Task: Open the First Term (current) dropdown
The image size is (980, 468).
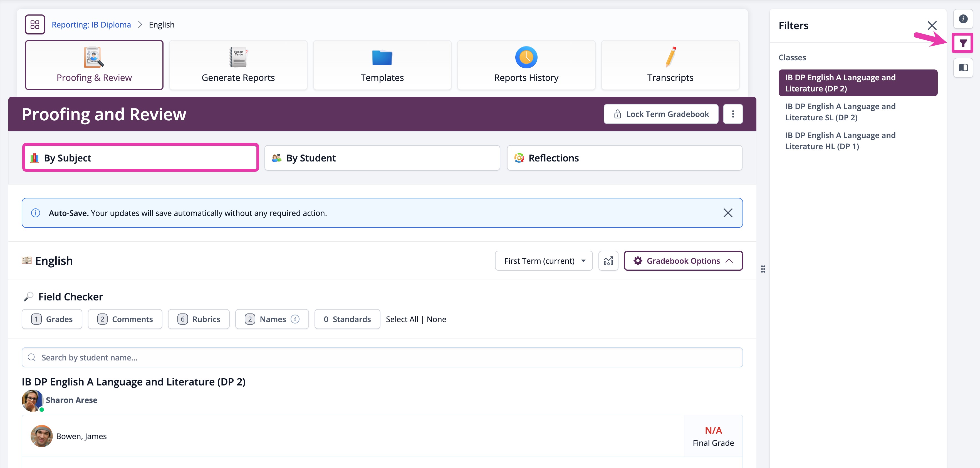Action: [x=543, y=261]
